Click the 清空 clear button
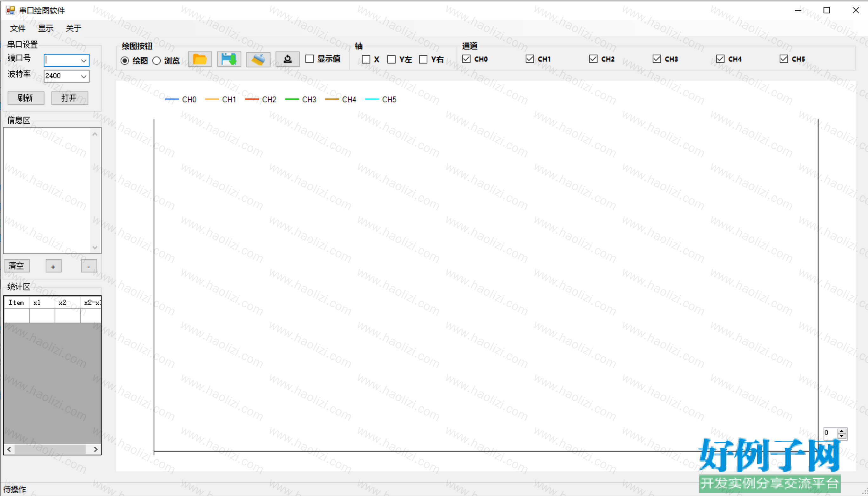 pyautogui.click(x=17, y=266)
